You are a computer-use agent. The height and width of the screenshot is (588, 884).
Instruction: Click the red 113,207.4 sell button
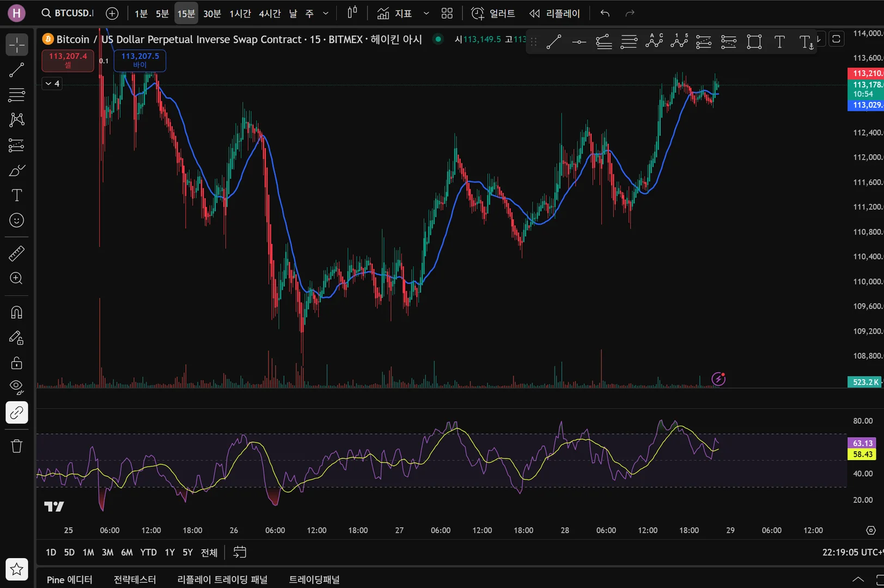click(x=68, y=60)
